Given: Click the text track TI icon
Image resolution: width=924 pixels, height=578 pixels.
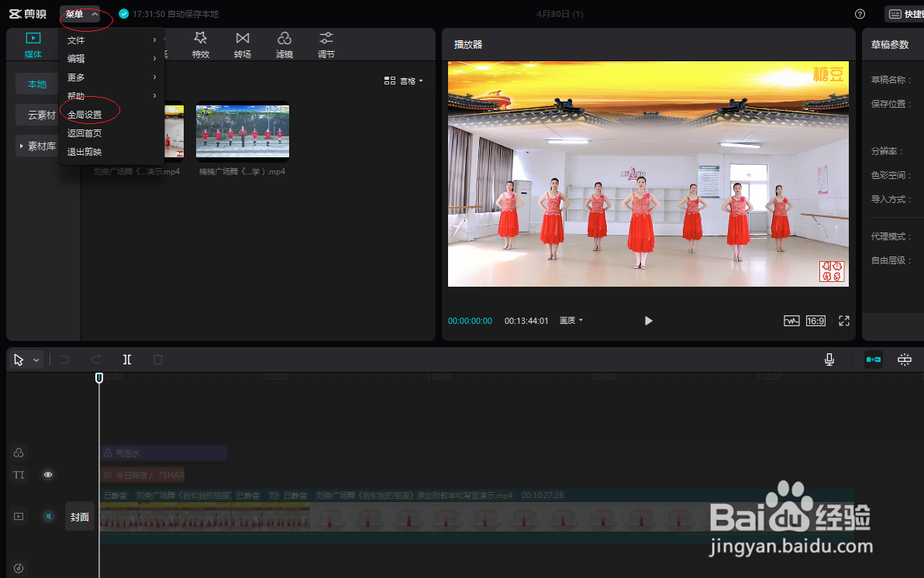Looking at the screenshot, I should 19,475.
